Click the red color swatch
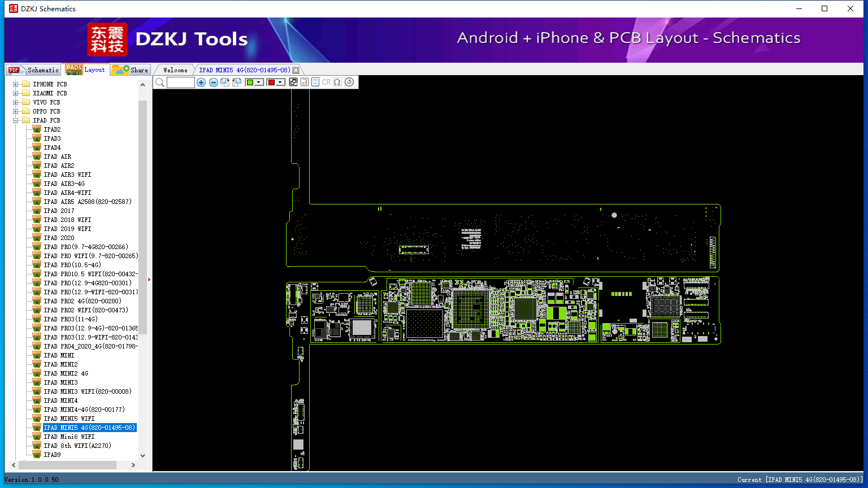Image resolution: width=868 pixels, height=488 pixels. (x=271, y=82)
